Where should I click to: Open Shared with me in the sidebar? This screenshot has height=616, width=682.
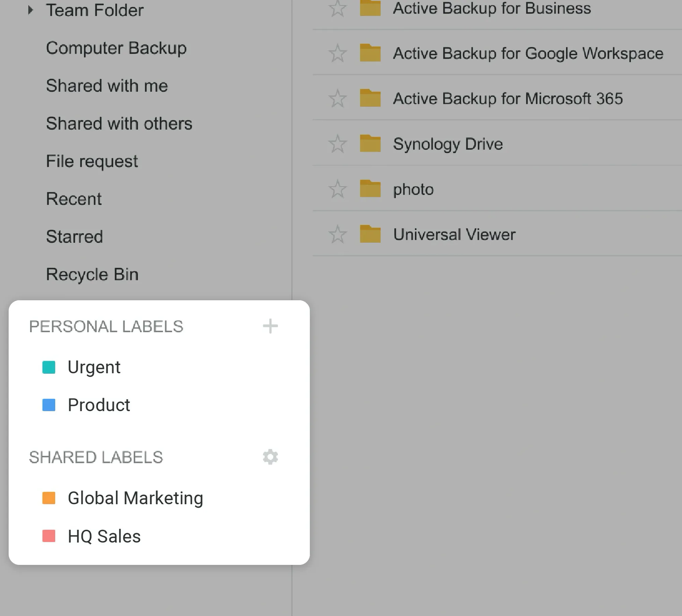click(x=107, y=86)
